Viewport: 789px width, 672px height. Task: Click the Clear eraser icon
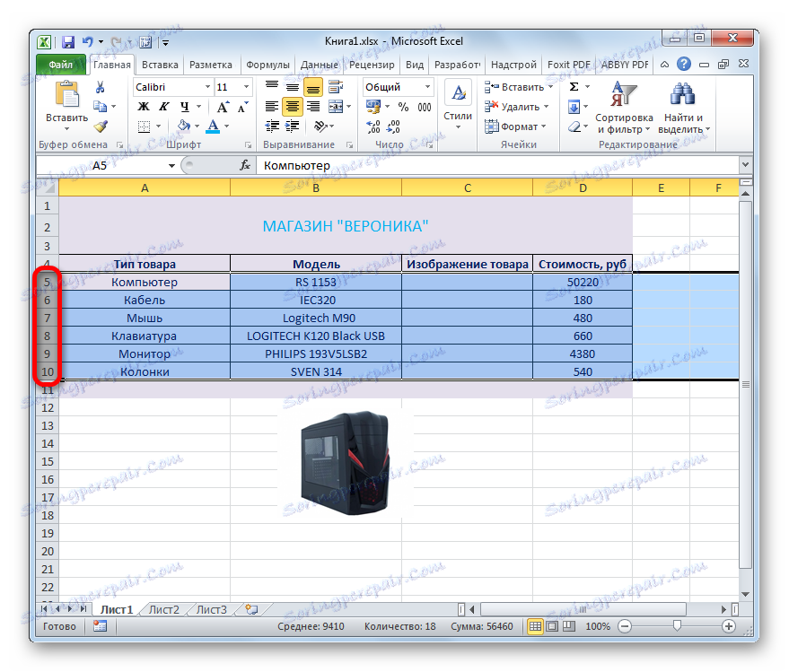tap(574, 127)
